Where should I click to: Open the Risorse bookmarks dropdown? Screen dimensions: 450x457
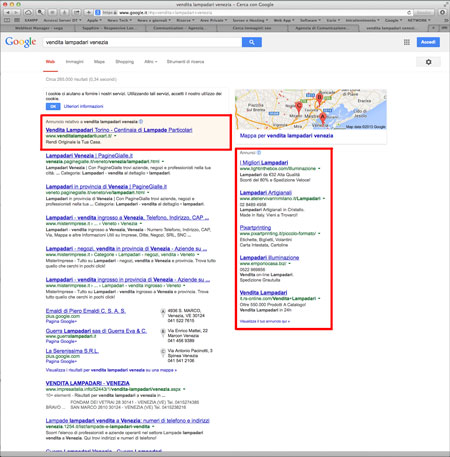coord(185,20)
